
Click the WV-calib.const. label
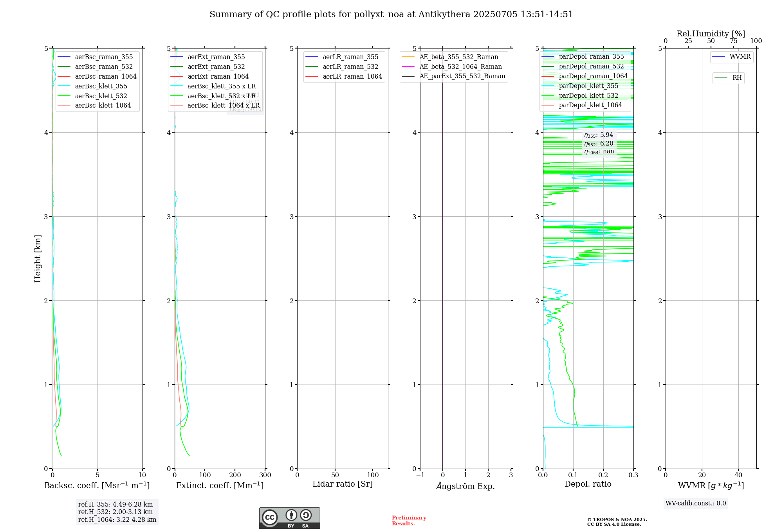[695, 503]
